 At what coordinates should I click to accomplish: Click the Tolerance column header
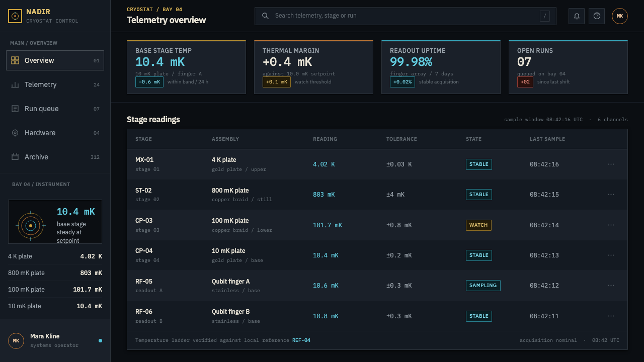click(x=401, y=139)
